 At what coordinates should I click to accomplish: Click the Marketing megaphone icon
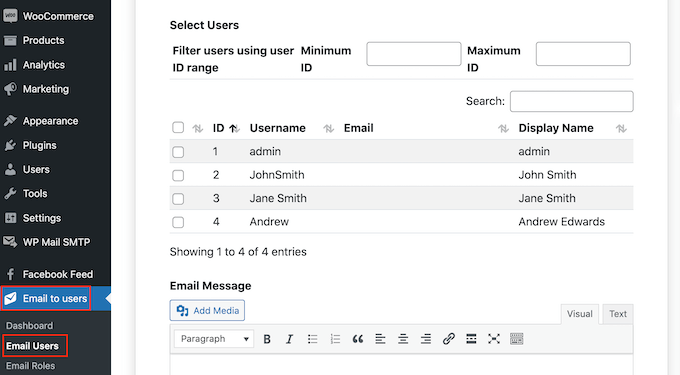(10, 89)
